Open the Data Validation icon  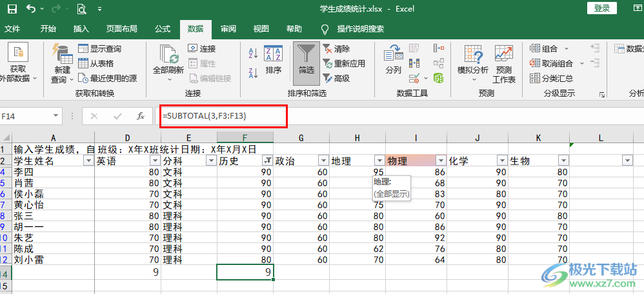click(414, 77)
